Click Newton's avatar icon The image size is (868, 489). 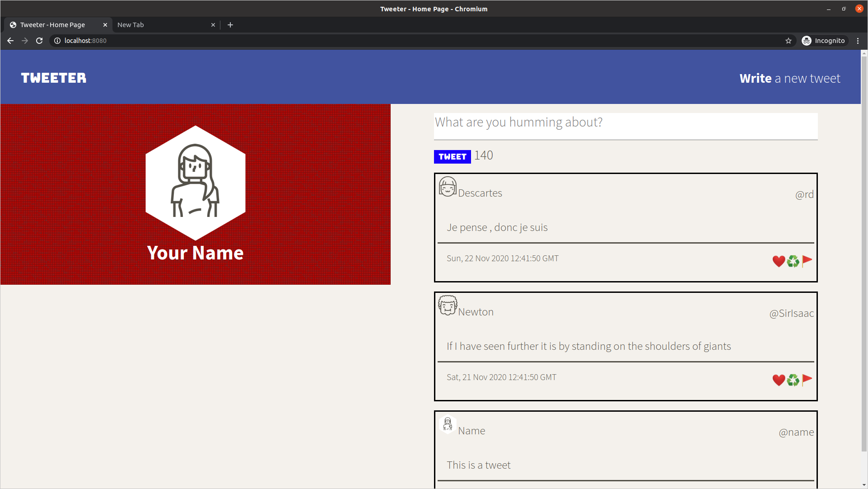[x=448, y=306]
